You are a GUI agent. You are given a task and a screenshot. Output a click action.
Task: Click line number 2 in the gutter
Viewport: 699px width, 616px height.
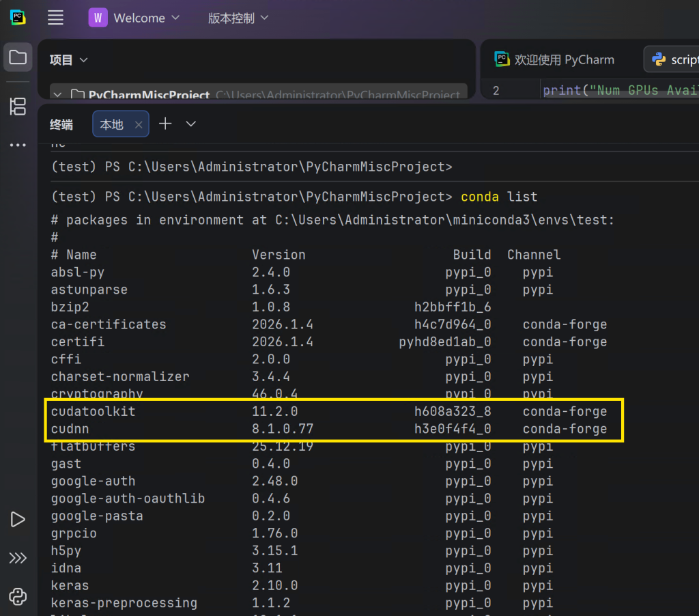[x=496, y=91]
